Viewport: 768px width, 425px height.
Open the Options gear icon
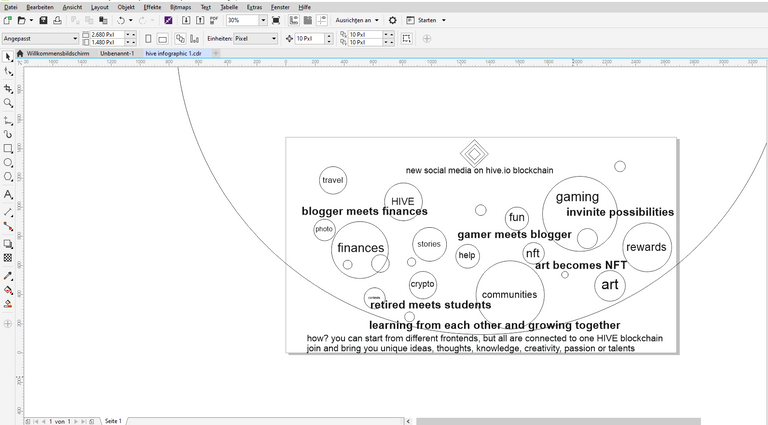point(392,20)
